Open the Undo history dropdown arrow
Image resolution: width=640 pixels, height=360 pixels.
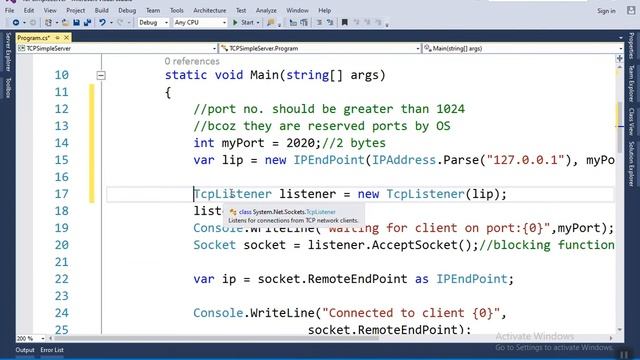(111, 23)
